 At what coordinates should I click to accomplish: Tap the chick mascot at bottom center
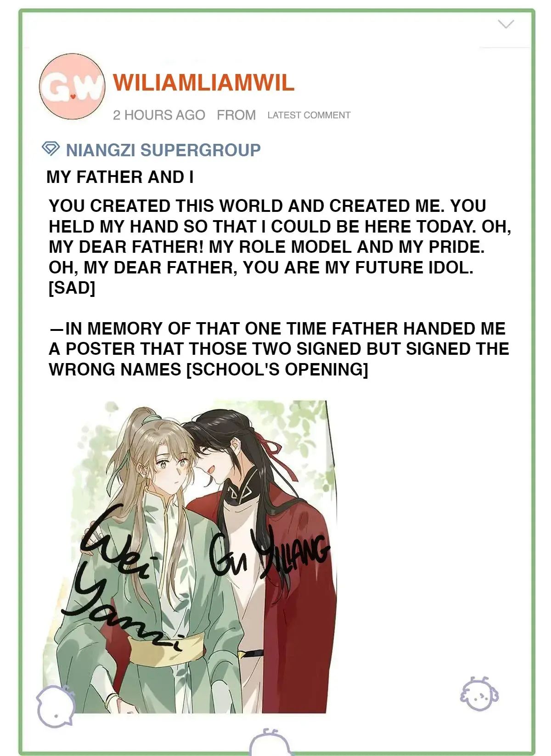point(270,742)
